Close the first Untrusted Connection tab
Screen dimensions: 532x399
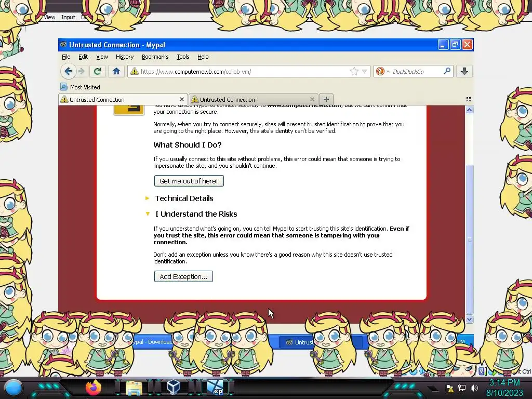(x=181, y=99)
